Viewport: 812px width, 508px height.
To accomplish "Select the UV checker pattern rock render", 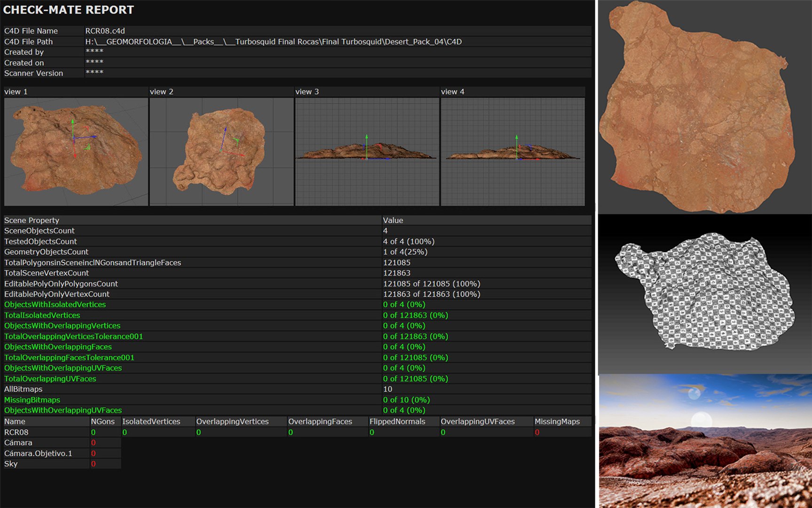I will (x=705, y=294).
